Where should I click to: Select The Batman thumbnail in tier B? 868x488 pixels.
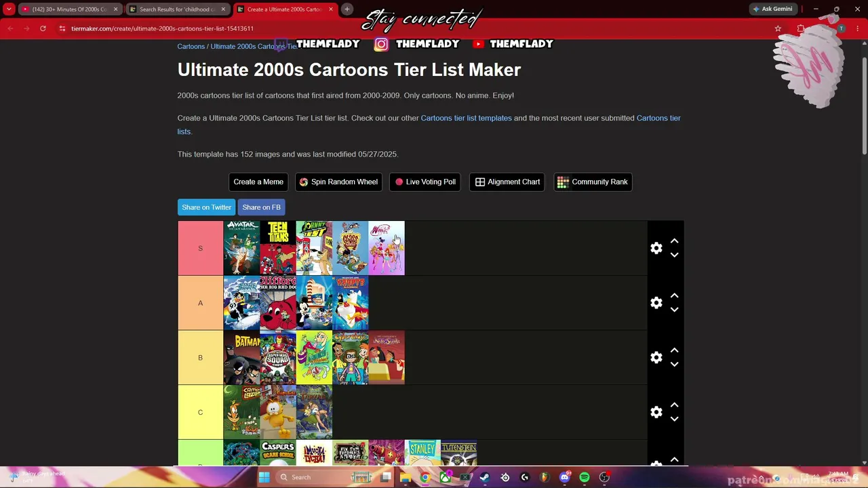[241, 357]
